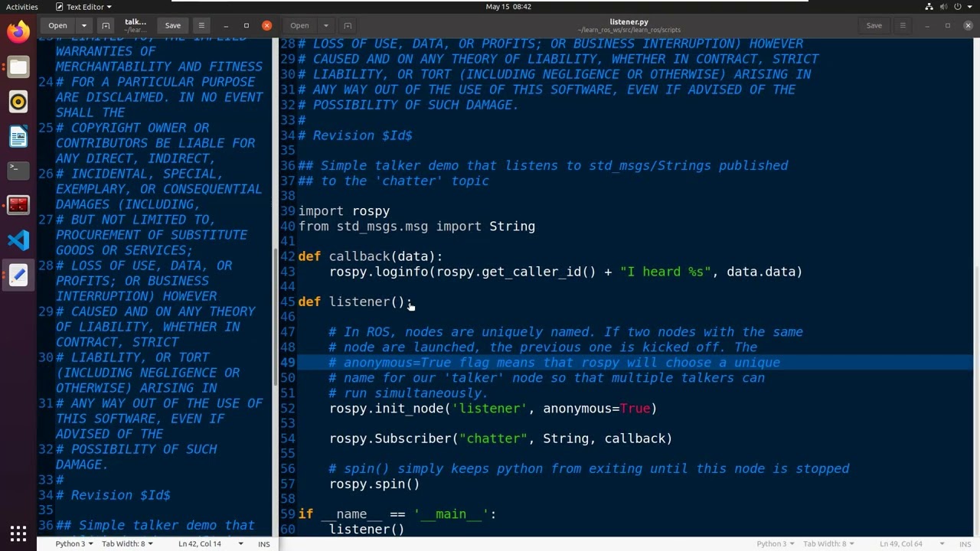
Task: Change Python 3 language in listener.py status bar
Action: coord(775,543)
